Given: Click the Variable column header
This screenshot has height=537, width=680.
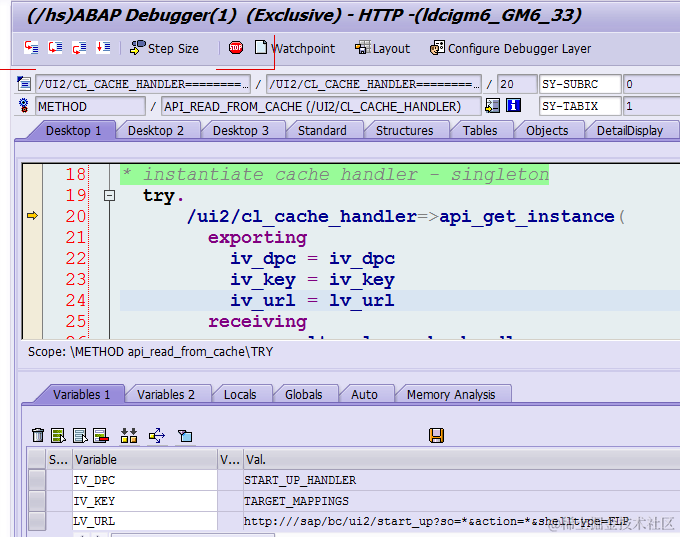Looking at the screenshot, I should point(144,459).
